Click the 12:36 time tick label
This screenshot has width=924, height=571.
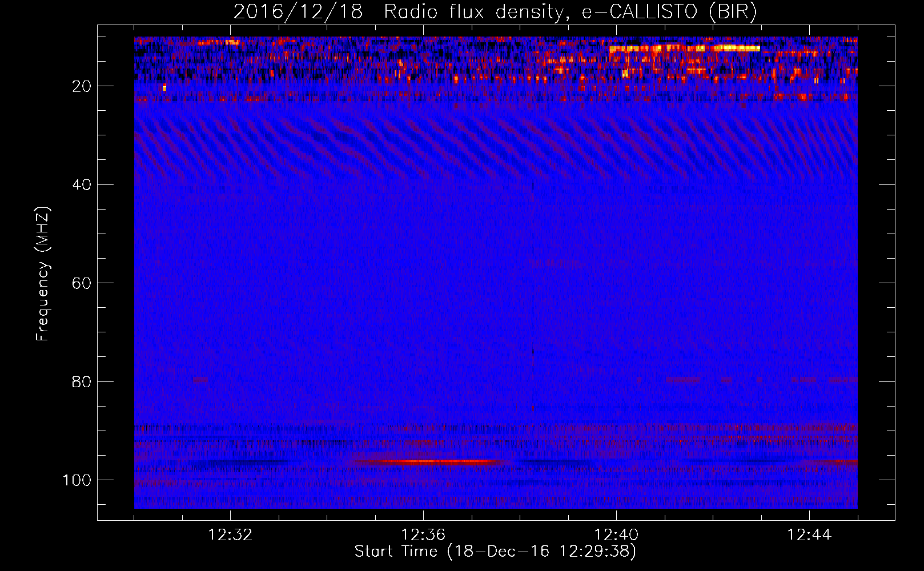click(423, 535)
